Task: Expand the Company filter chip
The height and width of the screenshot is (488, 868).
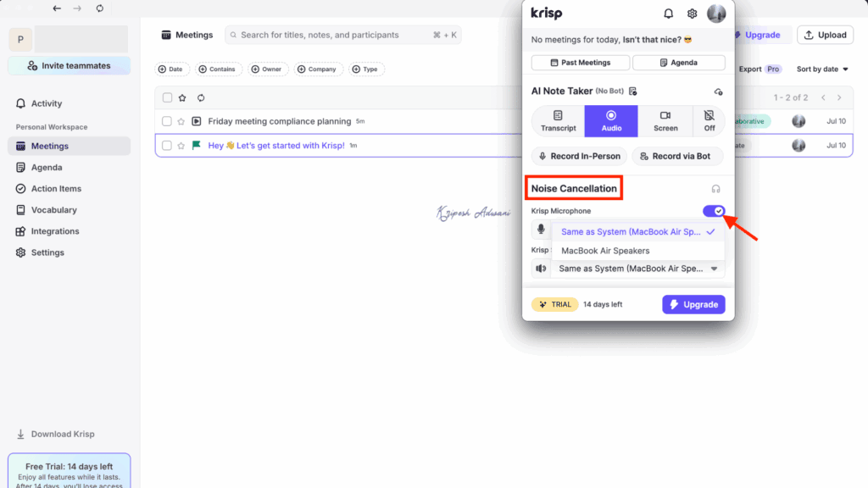Action: [318, 69]
